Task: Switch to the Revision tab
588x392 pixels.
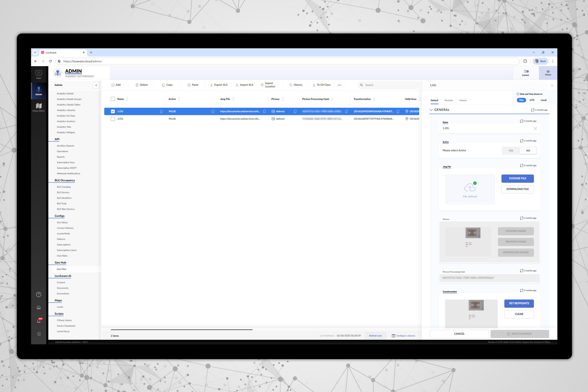Action: (449, 100)
